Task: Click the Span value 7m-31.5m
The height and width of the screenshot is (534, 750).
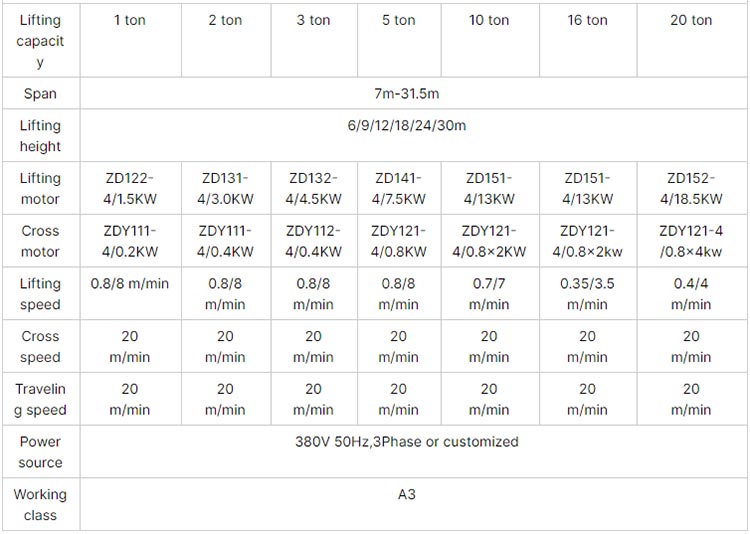Action: [407, 93]
